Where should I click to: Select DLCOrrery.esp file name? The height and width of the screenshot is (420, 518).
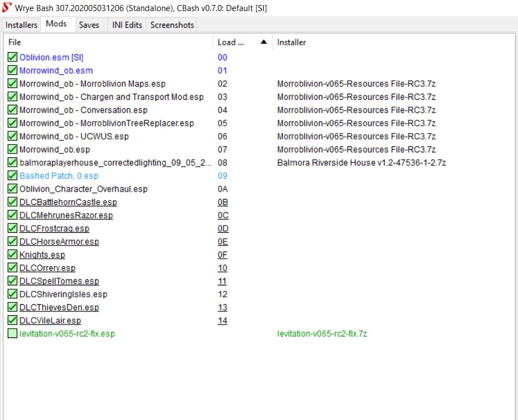pos(47,268)
